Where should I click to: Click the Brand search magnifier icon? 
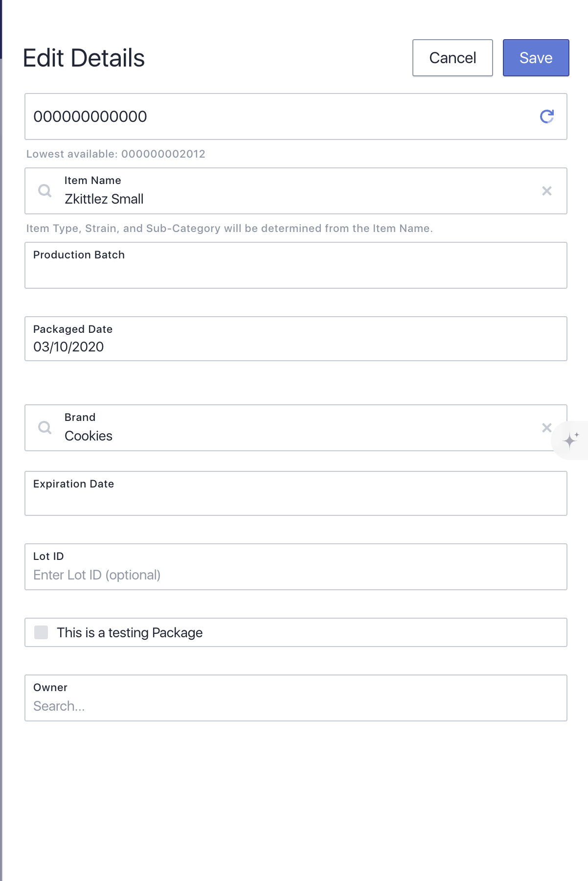45,428
